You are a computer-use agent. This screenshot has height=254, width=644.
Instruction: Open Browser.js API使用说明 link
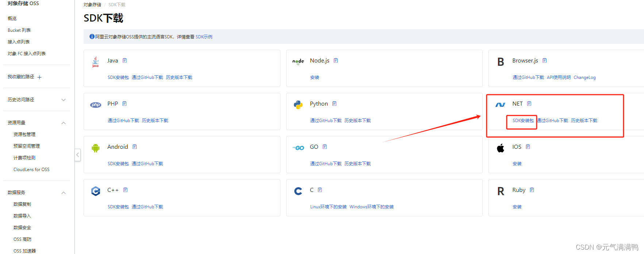click(559, 77)
